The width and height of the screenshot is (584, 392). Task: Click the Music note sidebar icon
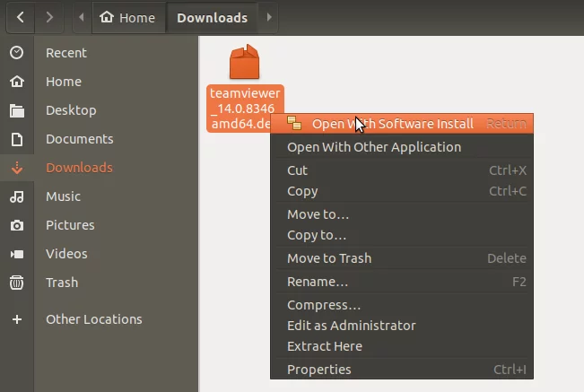coord(17,196)
